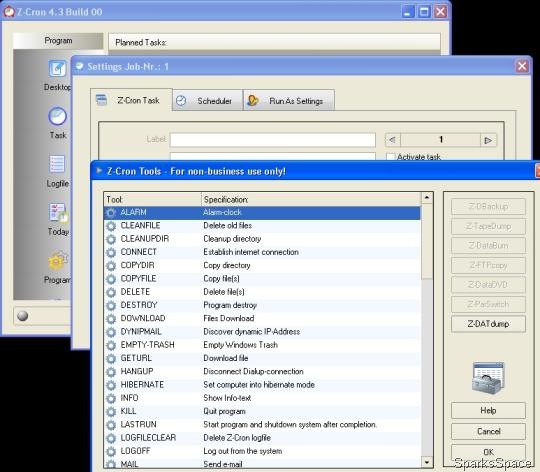Click the gear icon beside CONNECT

tap(111, 253)
